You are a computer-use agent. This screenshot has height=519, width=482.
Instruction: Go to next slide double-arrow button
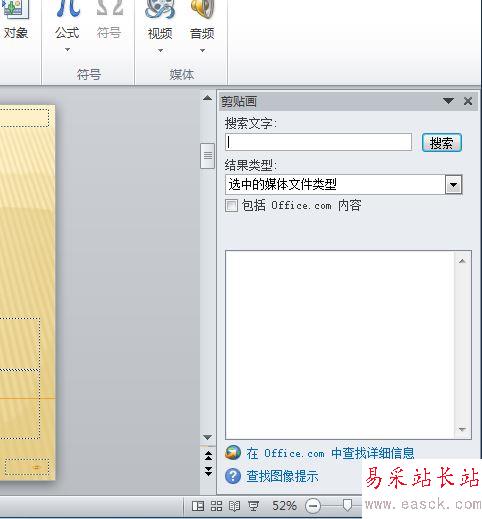(208, 471)
